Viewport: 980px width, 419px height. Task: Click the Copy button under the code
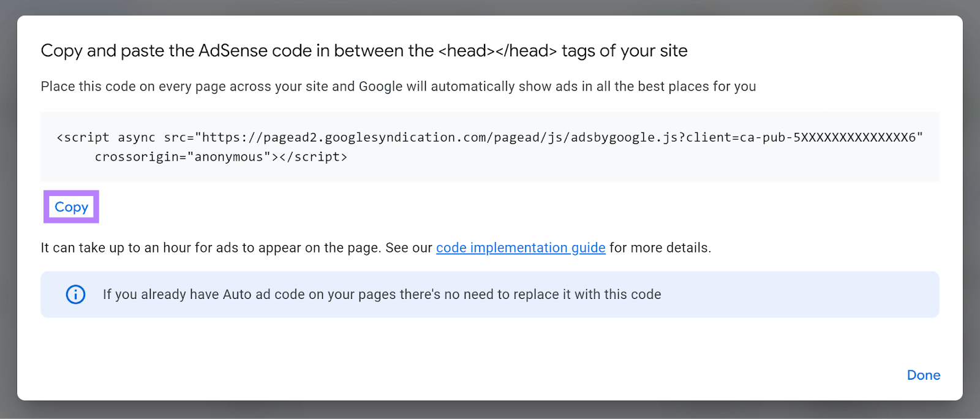click(71, 207)
